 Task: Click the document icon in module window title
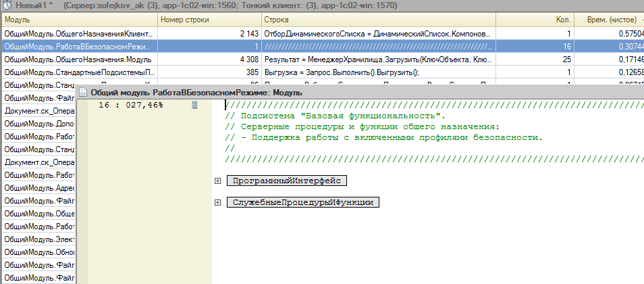click(x=82, y=92)
